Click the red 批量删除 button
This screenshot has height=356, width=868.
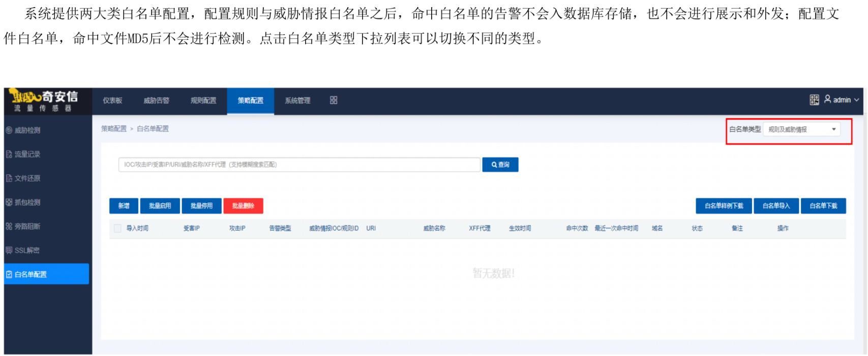(243, 206)
